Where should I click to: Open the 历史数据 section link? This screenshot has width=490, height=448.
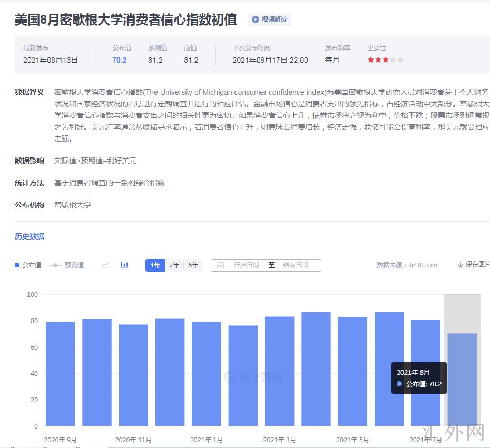30,236
